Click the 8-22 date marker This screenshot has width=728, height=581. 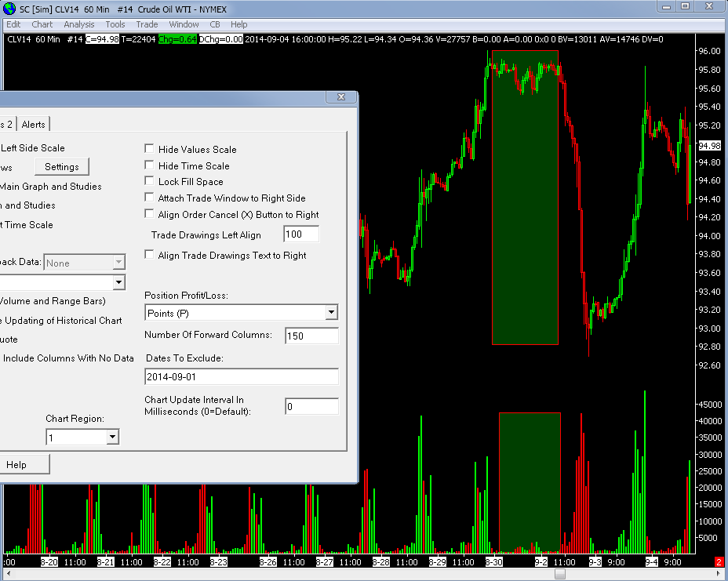pyautogui.click(x=162, y=562)
